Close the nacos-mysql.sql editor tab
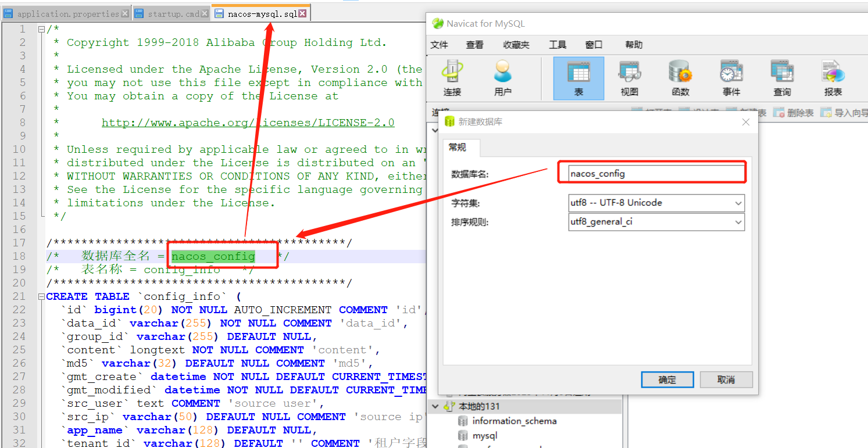Image resolution: width=868 pixels, height=448 pixels. pyautogui.click(x=303, y=13)
